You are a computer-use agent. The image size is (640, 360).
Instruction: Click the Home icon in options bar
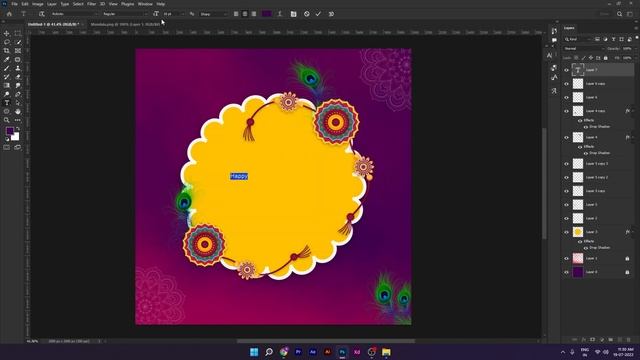click(x=9, y=14)
